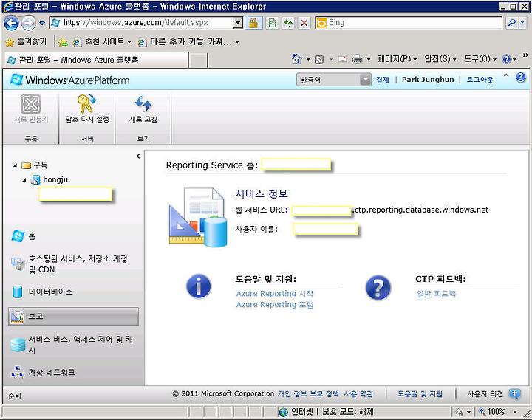Click the Reporting service info illustration

coord(198,217)
